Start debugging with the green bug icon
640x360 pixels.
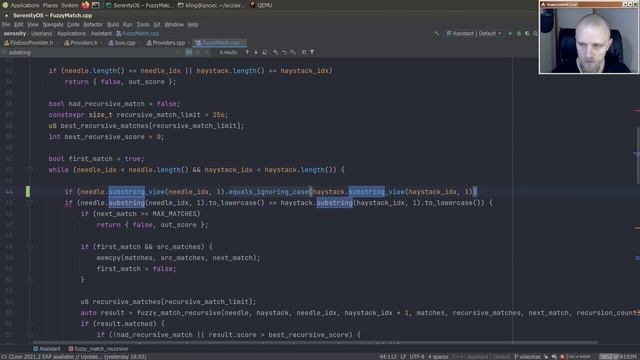point(519,33)
